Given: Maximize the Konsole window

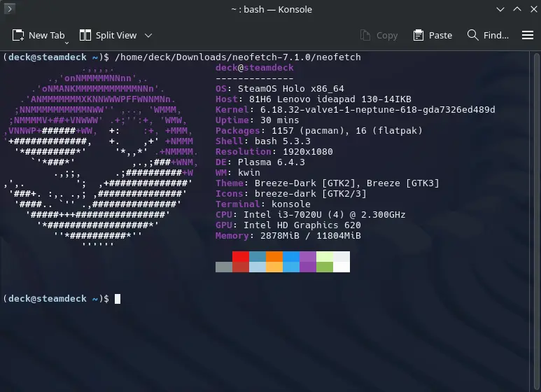Looking at the screenshot, I should [x=517, y=9].
